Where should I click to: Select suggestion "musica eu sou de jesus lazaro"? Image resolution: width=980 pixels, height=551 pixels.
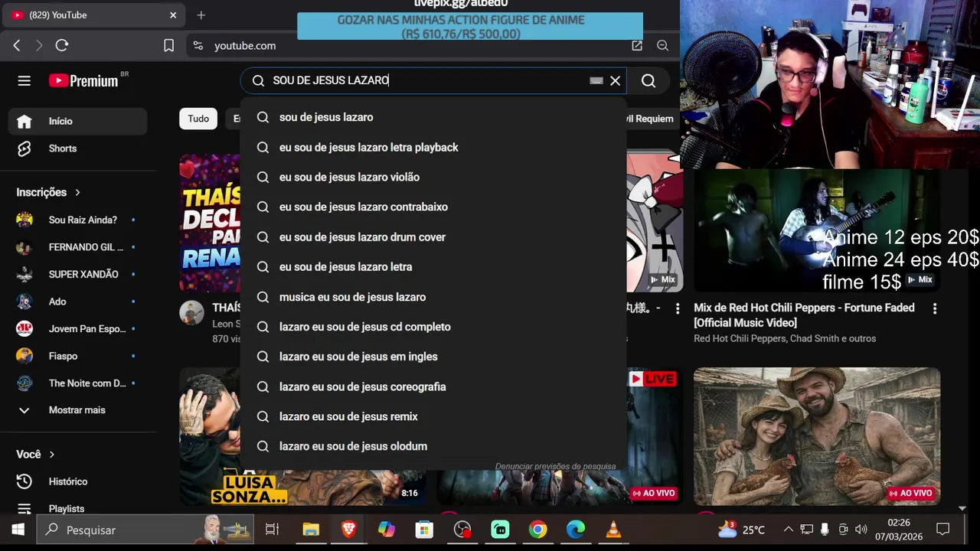pyautogui.click(x=433, y=297)
